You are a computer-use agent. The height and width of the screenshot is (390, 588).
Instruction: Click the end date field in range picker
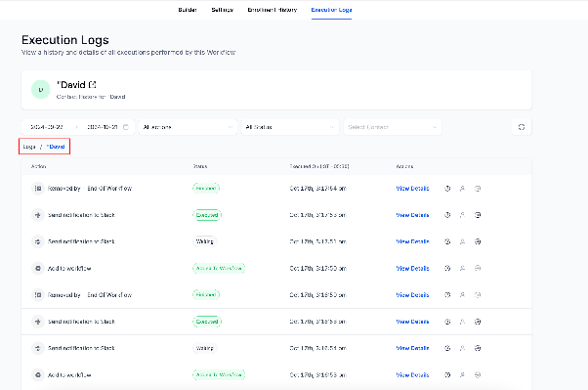tap(102, 127)
